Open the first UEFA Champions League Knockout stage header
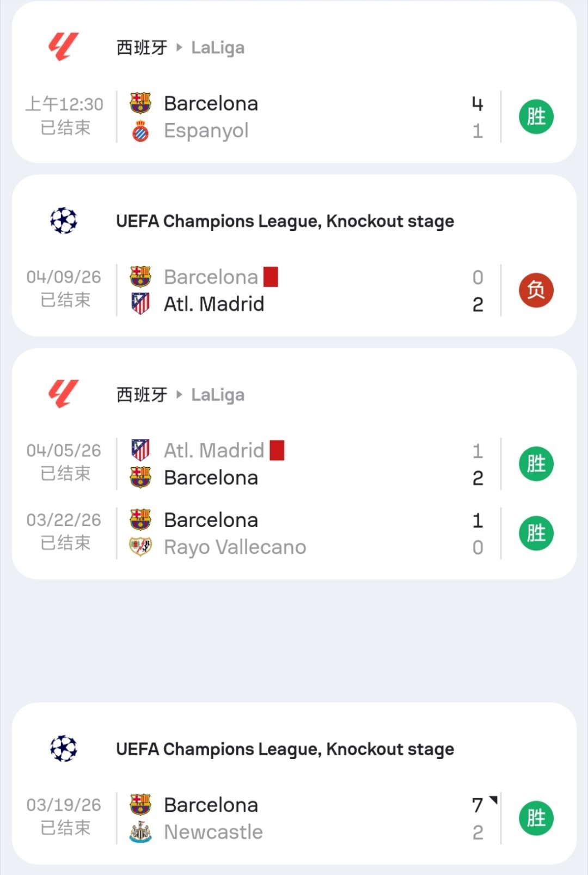588x875 pixels. coord(285,221)
